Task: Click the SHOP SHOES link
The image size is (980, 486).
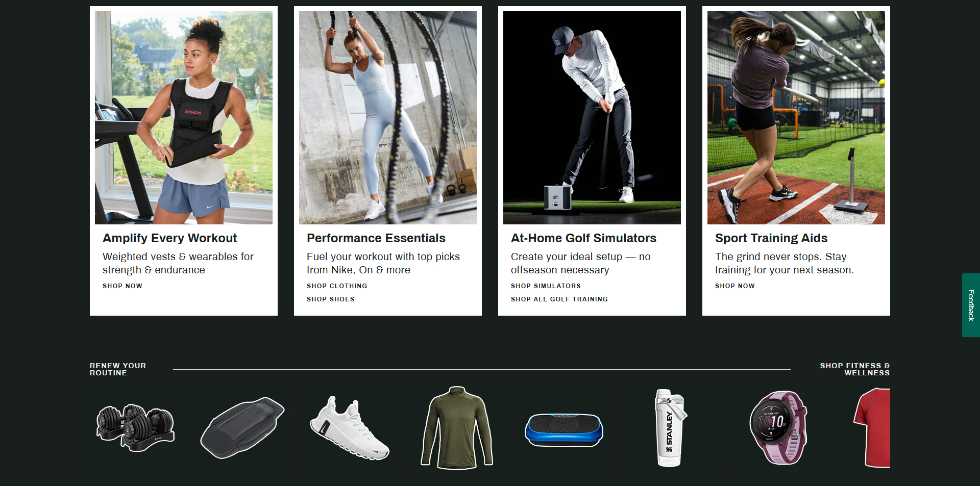Action: pos(331,299)
